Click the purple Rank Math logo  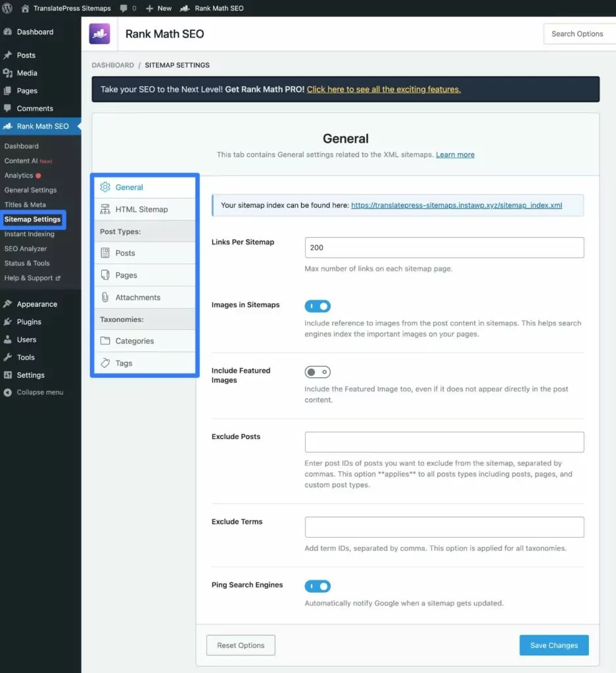[x=99, y=34]
